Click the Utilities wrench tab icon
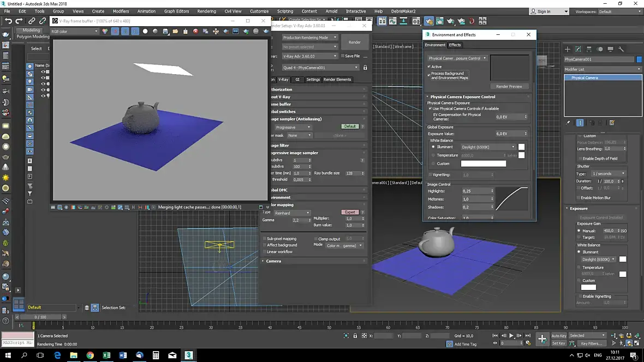 point(621,49)
